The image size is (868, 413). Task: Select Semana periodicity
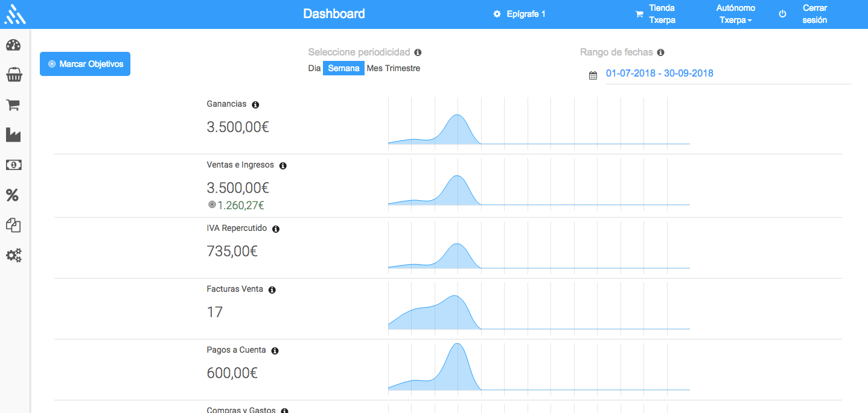343,68
